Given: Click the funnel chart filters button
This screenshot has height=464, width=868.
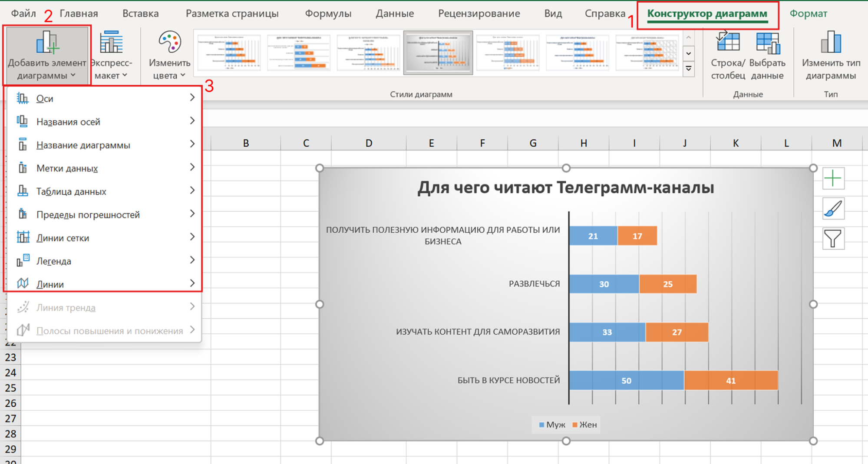Looking at the screenshot, I should click(833, 239).
